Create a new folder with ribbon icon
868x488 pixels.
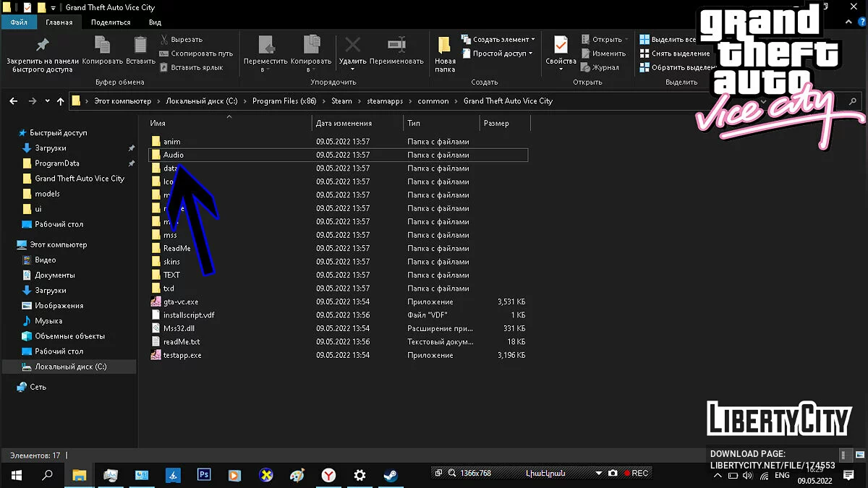coord(445,46)
